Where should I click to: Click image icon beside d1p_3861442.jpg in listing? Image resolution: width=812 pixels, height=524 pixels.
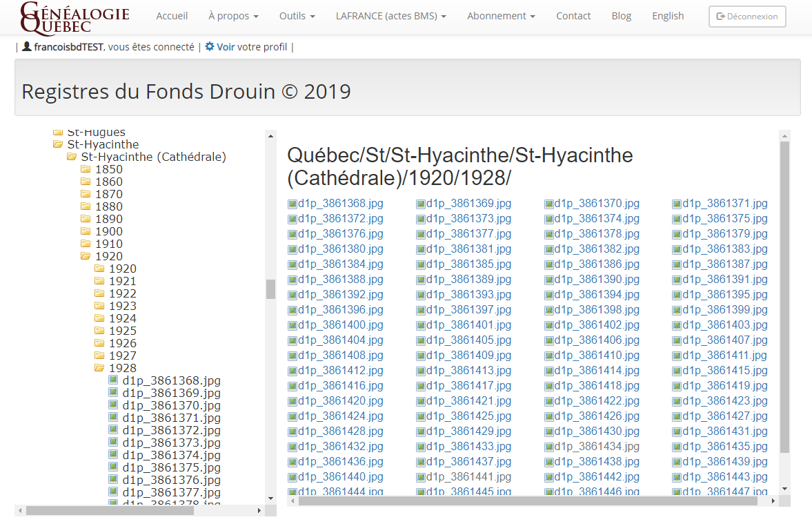coord(549,477)
